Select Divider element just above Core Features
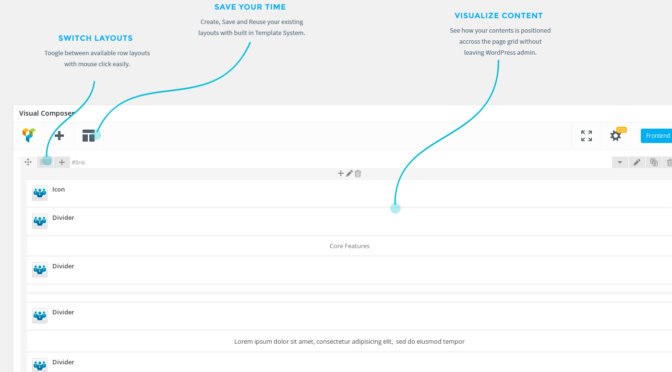 (x=349, y=222)
